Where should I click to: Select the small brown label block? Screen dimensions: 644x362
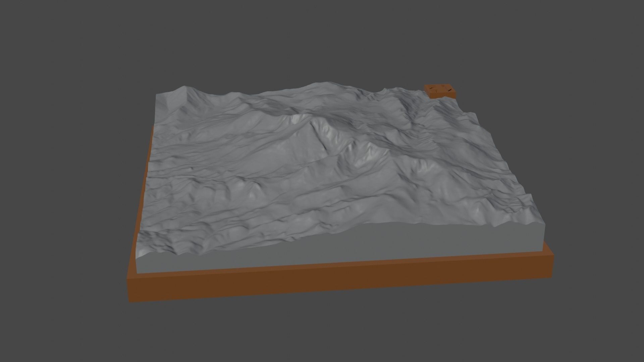coord(440,91)
